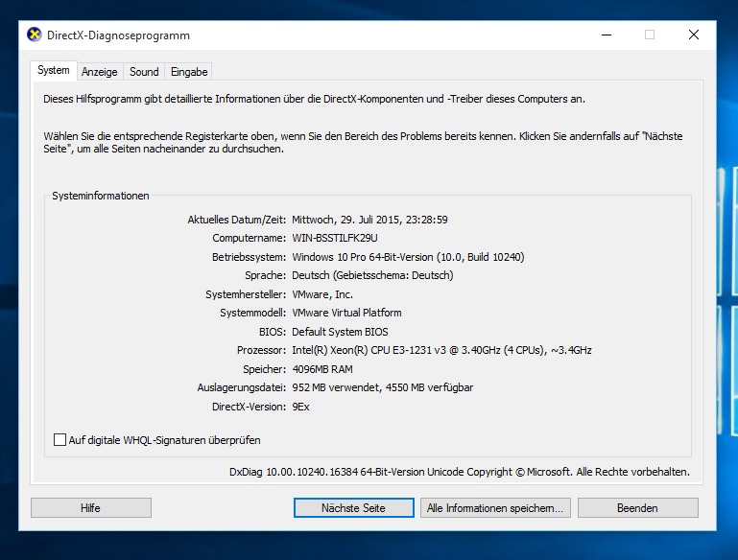This screenshot has width=738, height=560.
Task: Click the DirectX diagnostic title bar icon
Action: coord(35,35)
